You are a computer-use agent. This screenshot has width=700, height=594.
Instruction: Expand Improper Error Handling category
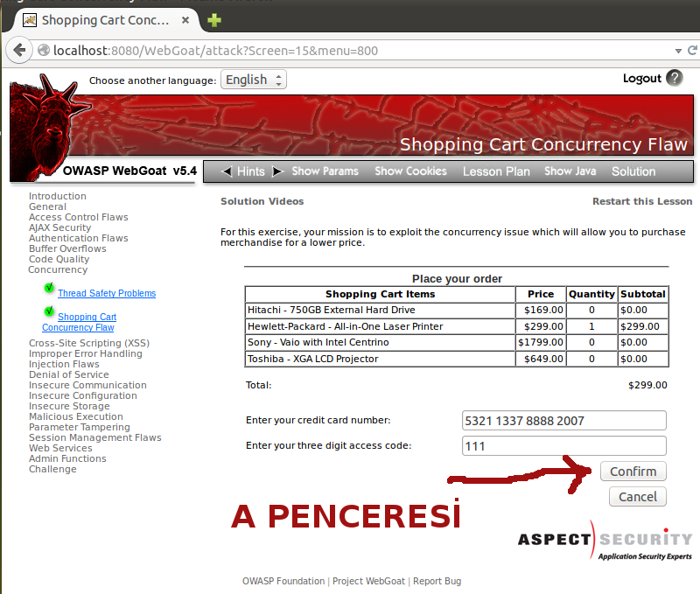(x=86, y=353)
